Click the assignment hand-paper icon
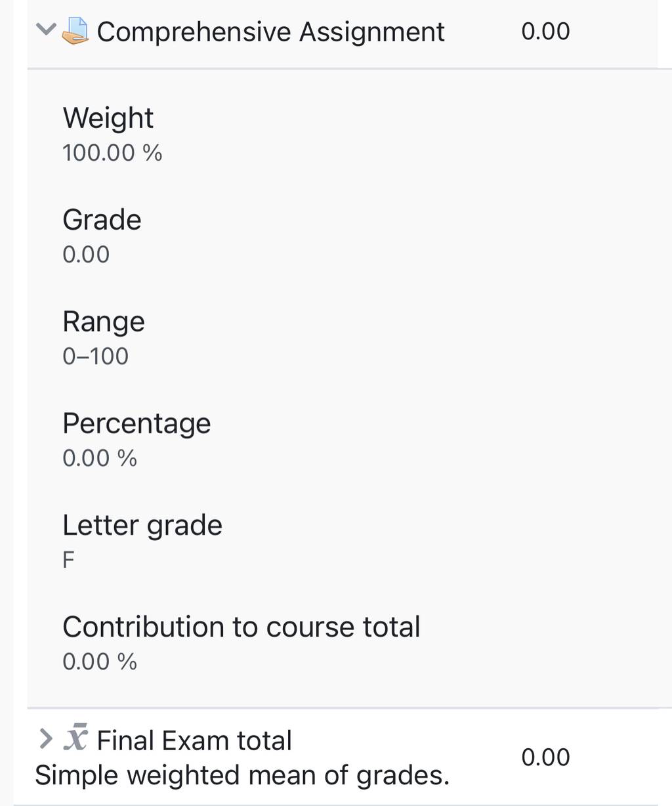Viewport: 672px width, 806px height. [75, 31]
